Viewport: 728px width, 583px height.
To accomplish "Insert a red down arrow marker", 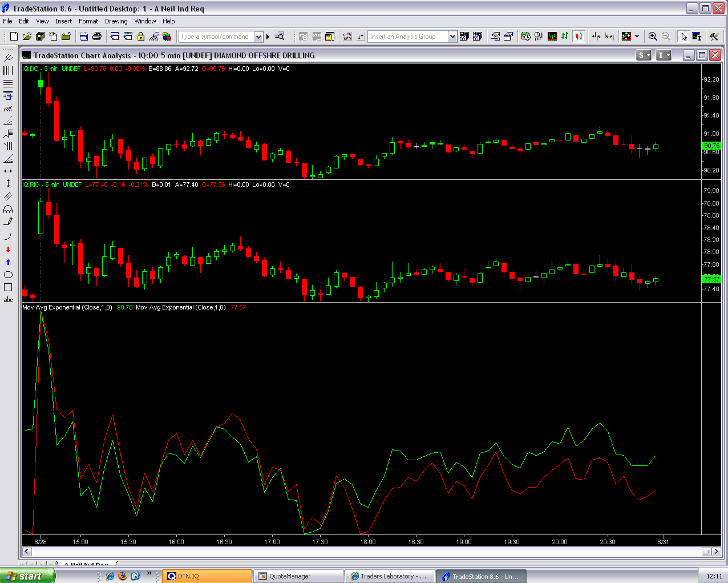I will click(8, 250).
